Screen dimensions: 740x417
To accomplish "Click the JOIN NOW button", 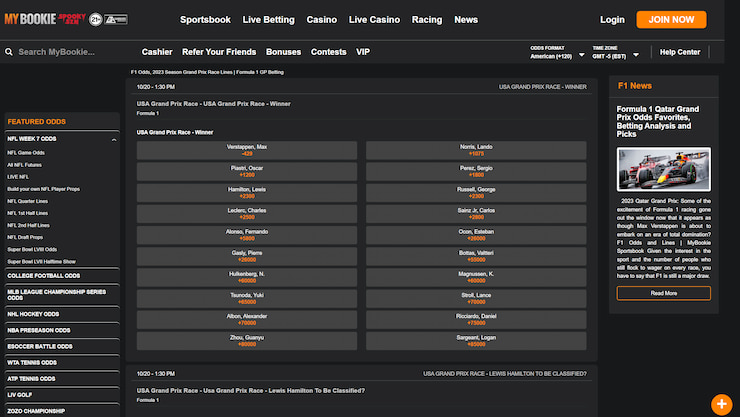I will coord(671,20).
